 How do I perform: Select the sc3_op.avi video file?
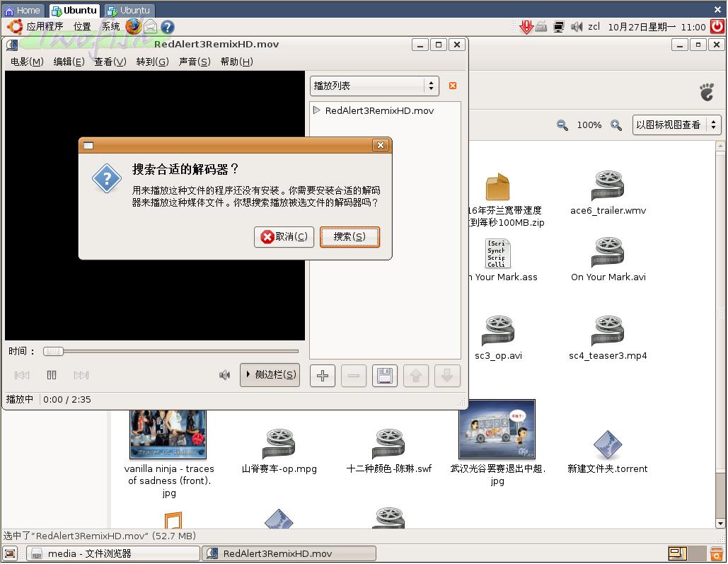498,338
